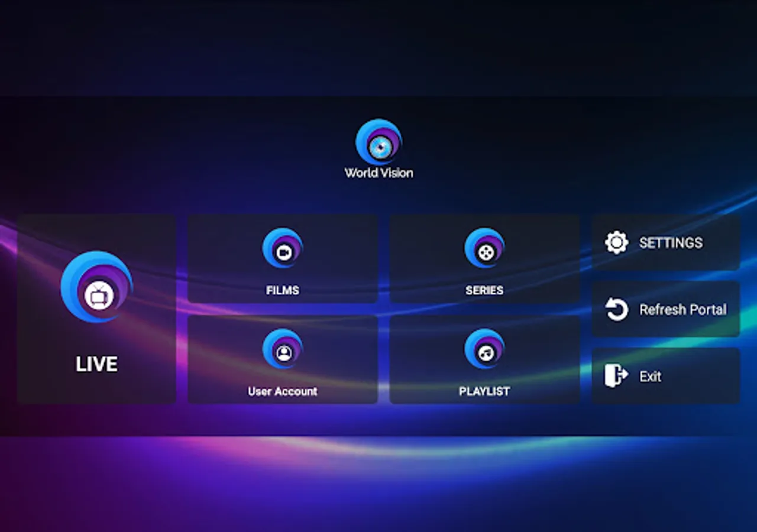
Task: Click the User Account label
Action: pos(283,391)
